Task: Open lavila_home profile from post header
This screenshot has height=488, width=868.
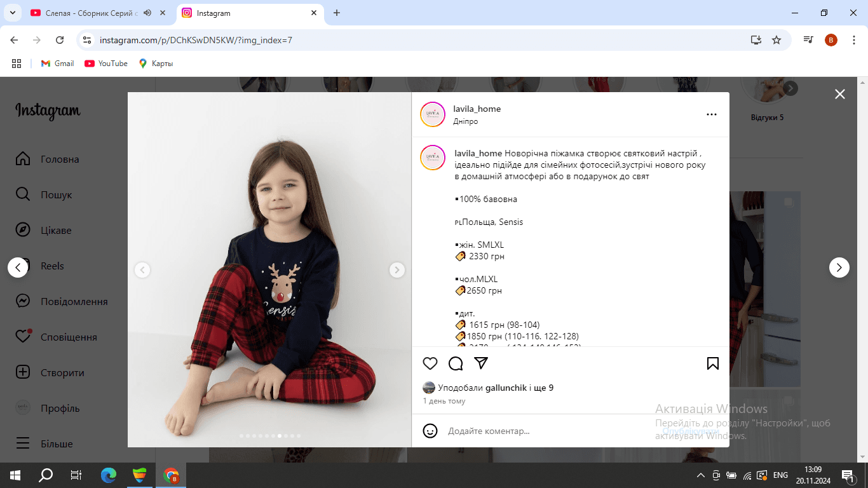Action: click(x=477, y=109)
